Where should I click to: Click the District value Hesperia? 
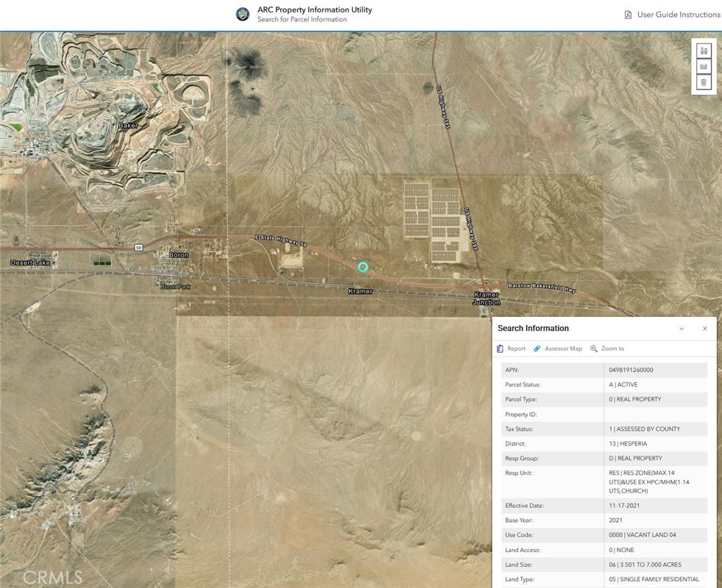628,444
